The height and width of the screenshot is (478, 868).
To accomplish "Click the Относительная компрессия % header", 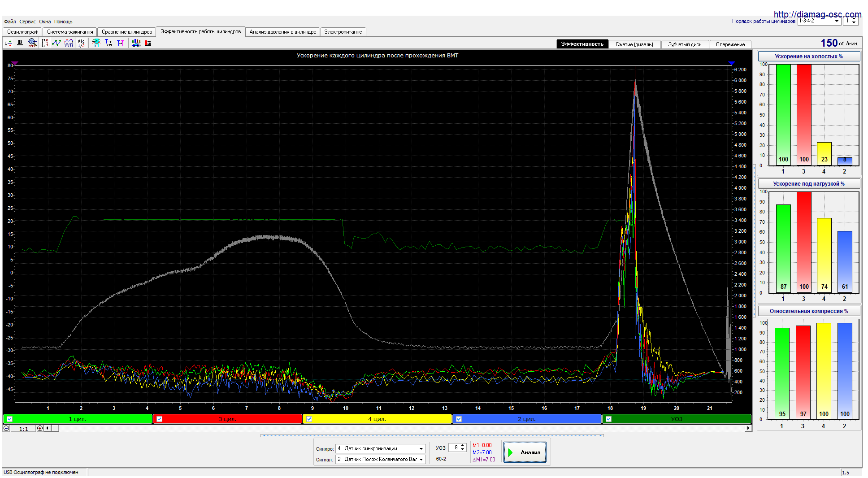I will coord(809,311).
